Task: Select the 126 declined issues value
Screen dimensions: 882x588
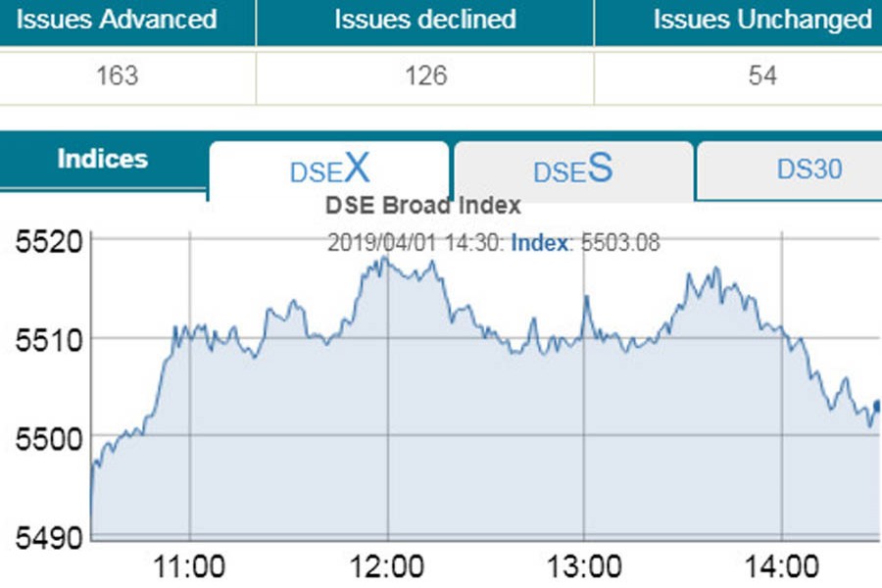Action: tap(424, 75)
